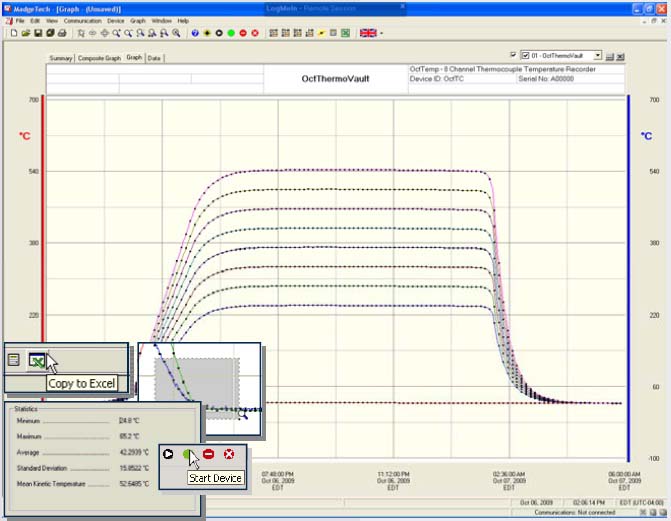
Task: Start device with green circle toolbar icon
Action: click(x=231, y=33)
